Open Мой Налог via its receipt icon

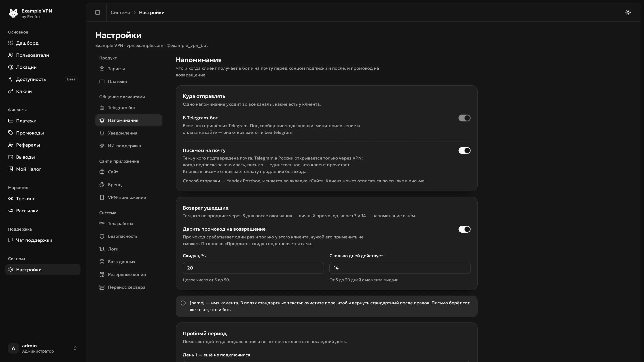tap(11, 169)
